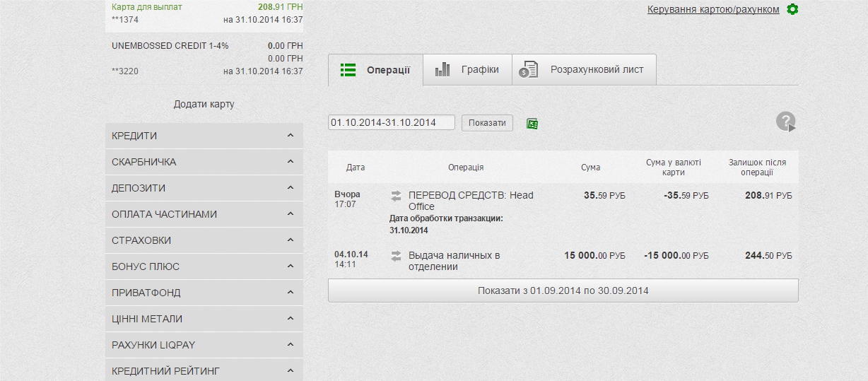
Task: Click the green gear settings icon
Action: [x=792, y=10]
